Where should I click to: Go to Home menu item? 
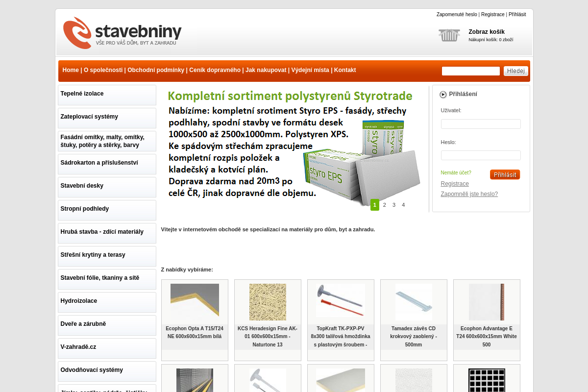[x=71, y=70]
